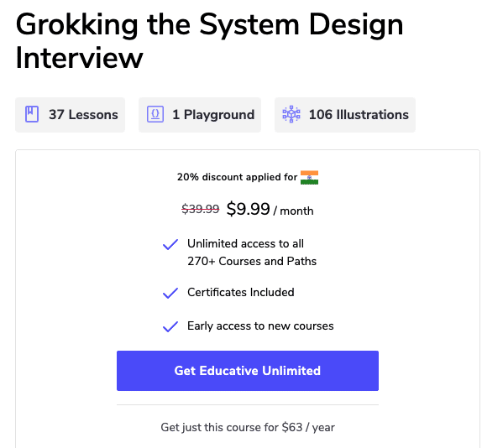The image size is (482, 448).
Task: Click Early access to new courses text
Action: point(260,326)
